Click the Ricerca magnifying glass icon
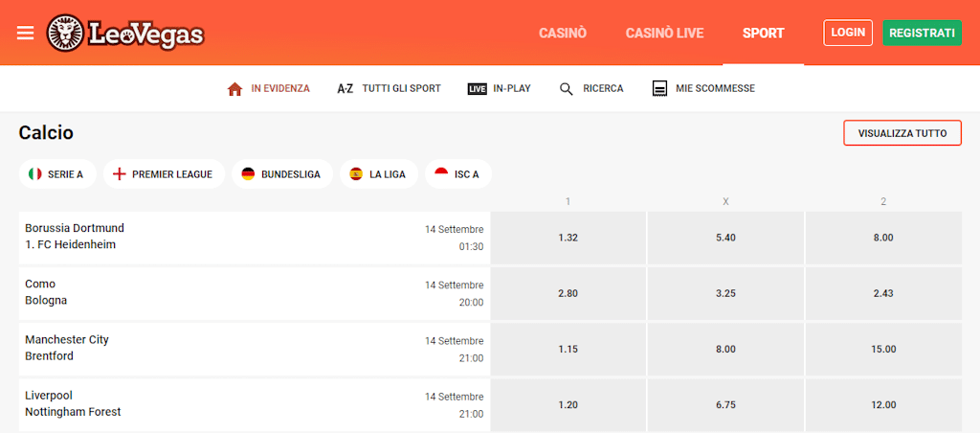 point(567,88)
